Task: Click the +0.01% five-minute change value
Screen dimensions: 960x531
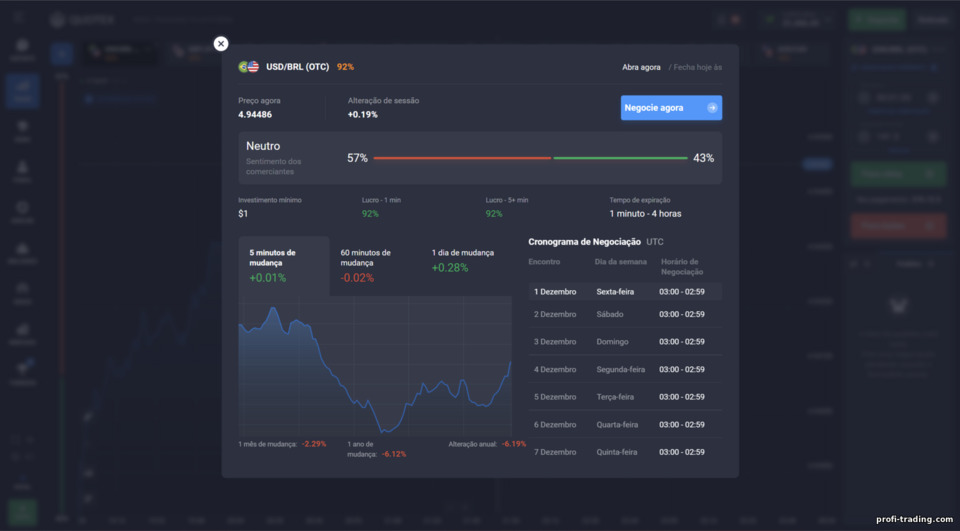Action: (268, 278)
